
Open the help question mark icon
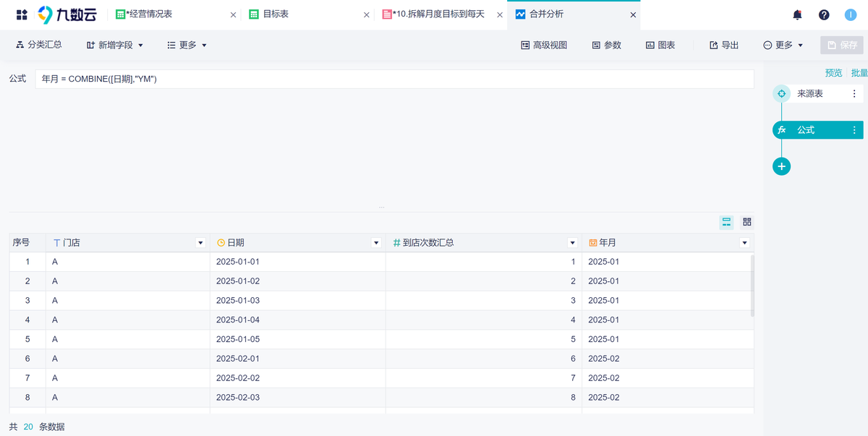pyautogui.click(x=824, y=14)
